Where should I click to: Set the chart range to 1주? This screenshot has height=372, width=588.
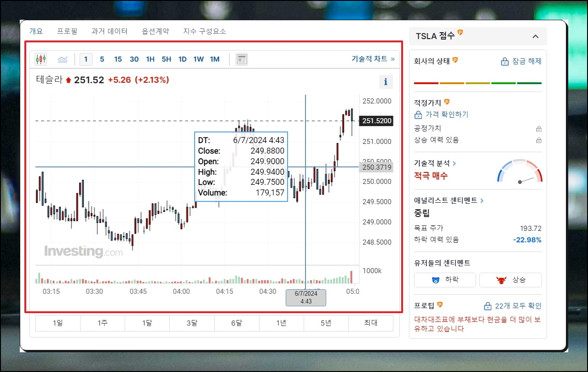103,323
